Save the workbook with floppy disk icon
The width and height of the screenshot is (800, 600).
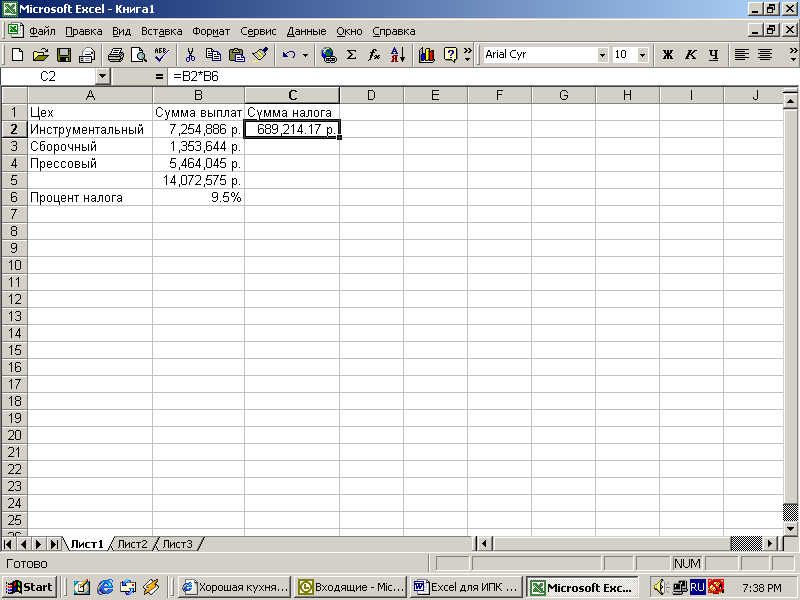click(x=64, y=55)
